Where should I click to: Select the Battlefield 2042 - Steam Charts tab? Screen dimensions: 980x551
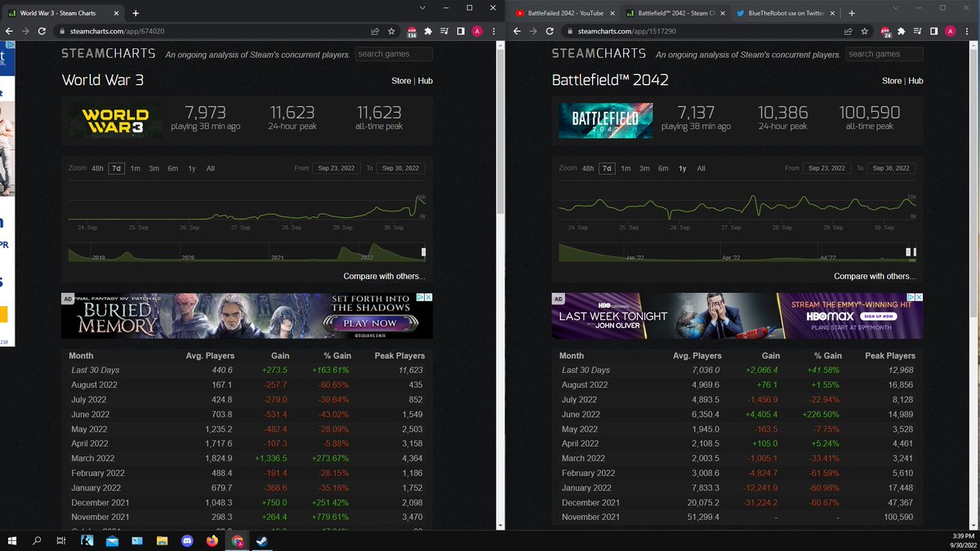click(x=675, y=13)
